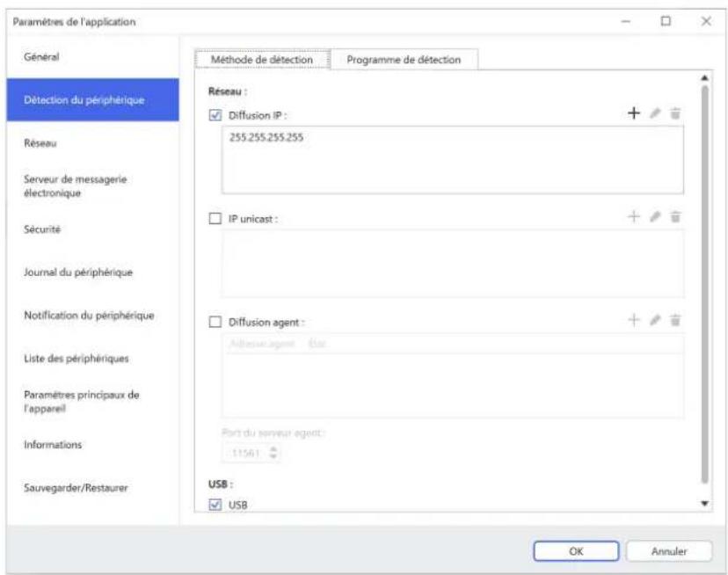Close the Paramètres de l'application window

click(706, 21)
